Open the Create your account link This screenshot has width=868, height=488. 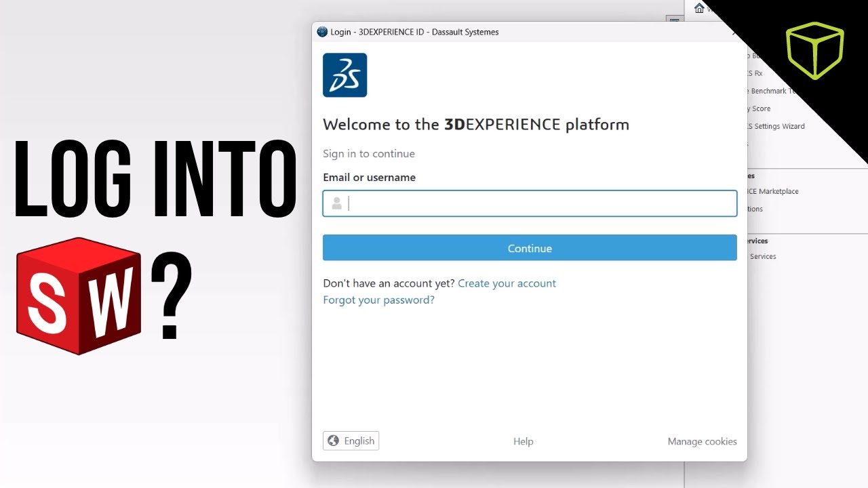tap(507, 283)
